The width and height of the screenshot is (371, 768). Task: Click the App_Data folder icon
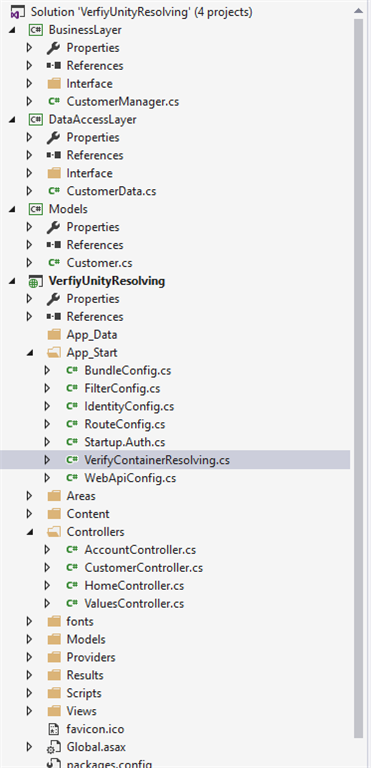point(54,335)
